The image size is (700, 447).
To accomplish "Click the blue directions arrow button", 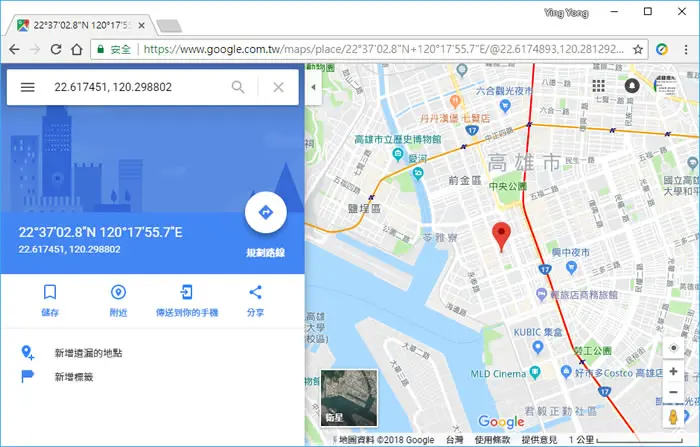I will 266,213.
